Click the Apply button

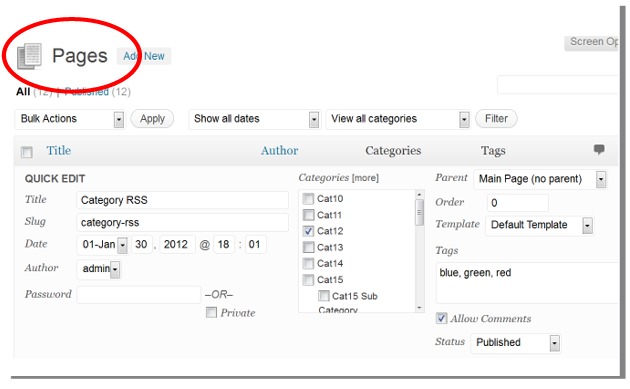pyautogui.click(x=152, y=119)
